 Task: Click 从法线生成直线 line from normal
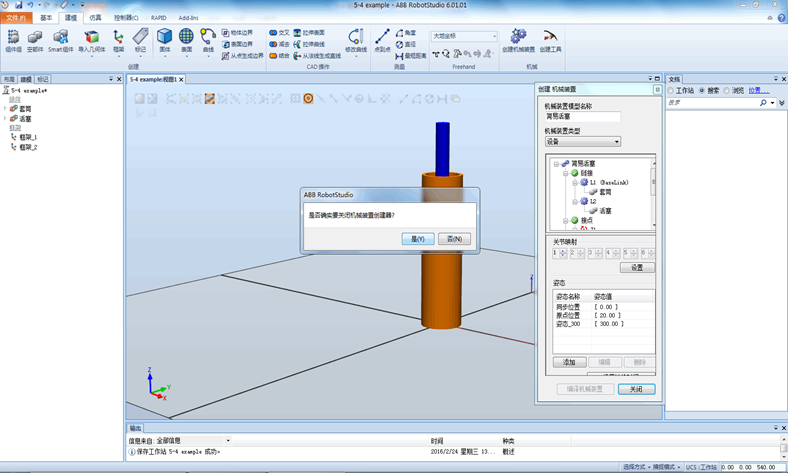317,56
